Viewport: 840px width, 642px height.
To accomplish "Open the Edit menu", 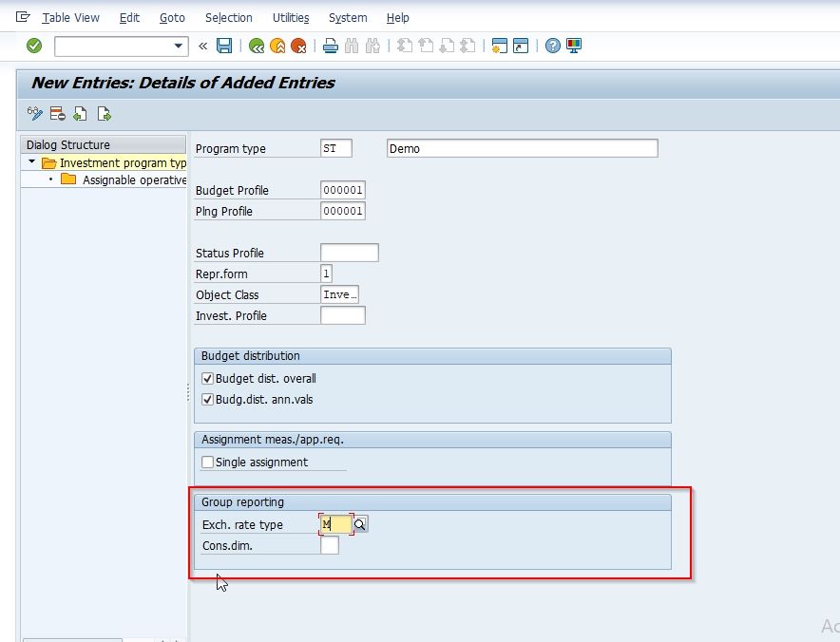I will click(x=129, y=18).
